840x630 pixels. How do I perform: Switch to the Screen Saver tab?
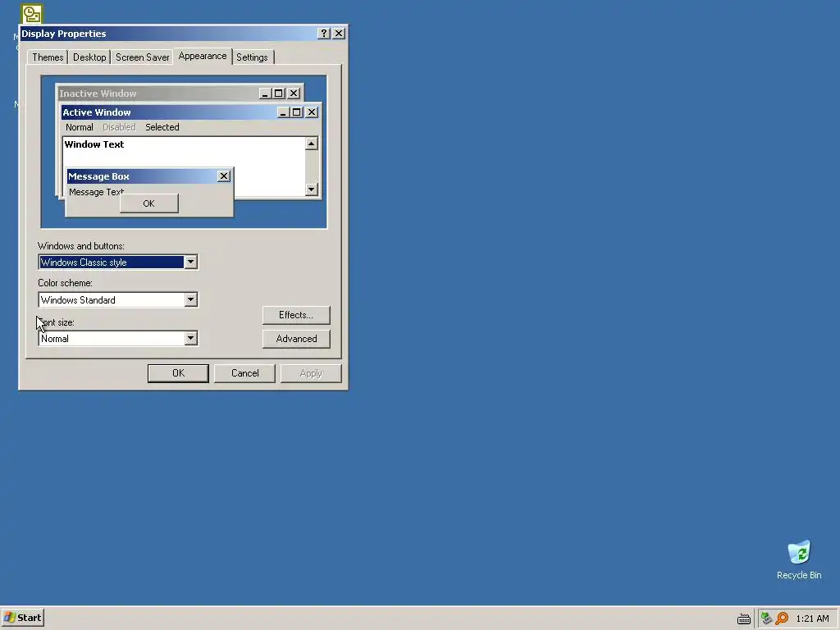142,57
